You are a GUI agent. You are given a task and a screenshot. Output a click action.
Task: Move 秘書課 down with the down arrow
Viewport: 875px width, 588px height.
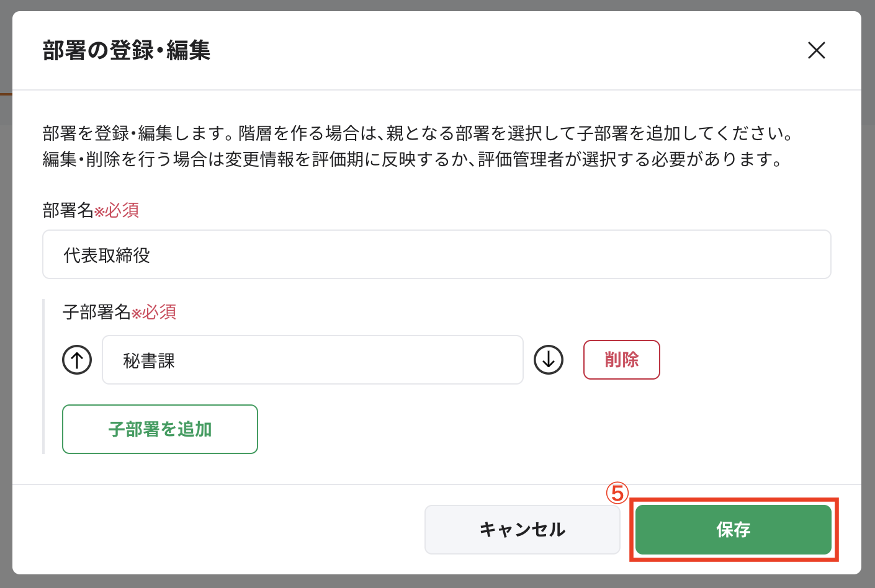coord(549,360)
